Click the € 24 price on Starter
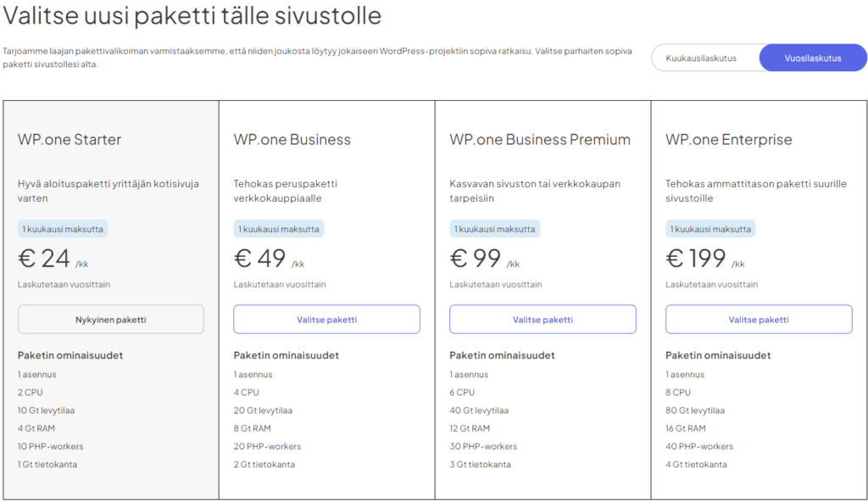 (45, 258)
